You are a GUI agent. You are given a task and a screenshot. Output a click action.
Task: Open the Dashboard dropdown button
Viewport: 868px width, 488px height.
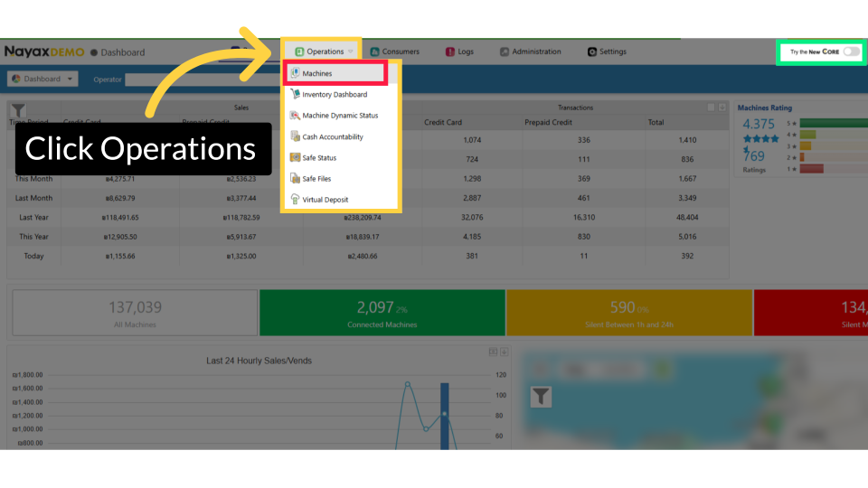pyautogui.click(x=42, y=79)
